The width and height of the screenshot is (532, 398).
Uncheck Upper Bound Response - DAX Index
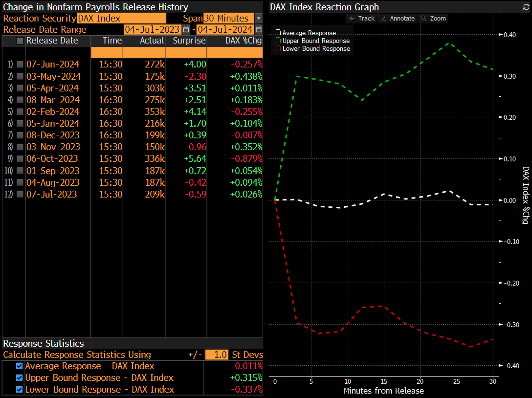20,377
